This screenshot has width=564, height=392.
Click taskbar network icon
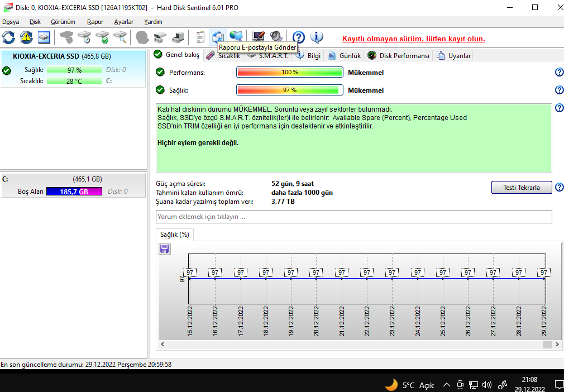tap(474, 385)
